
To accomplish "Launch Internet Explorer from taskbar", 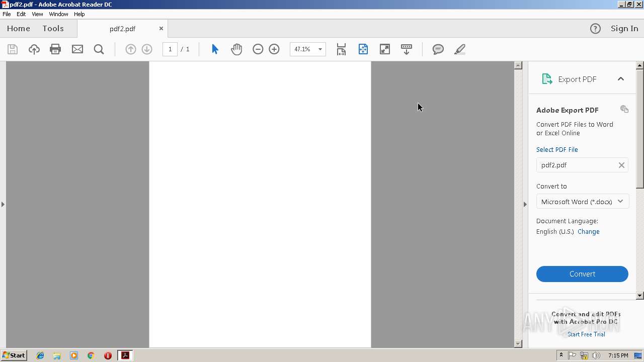I will point(40,355).
